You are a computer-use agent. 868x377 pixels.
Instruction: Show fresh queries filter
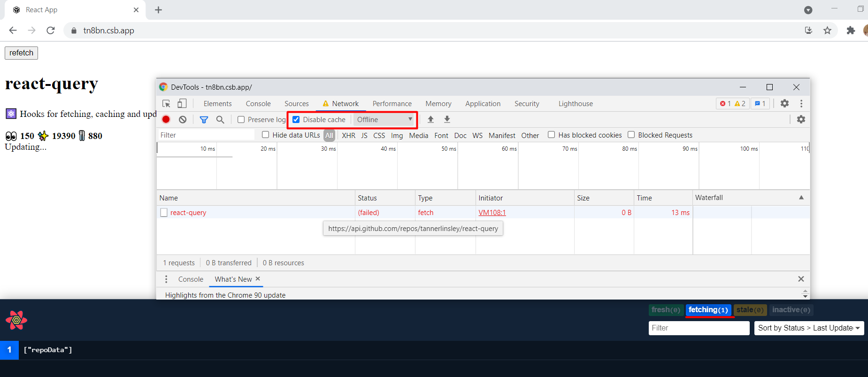click(x=666, y=310)
